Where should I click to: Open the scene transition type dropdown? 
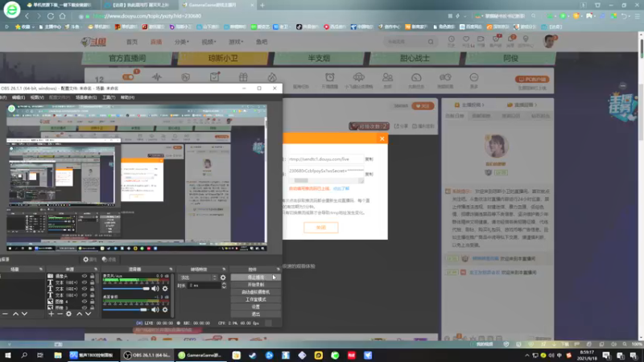[x=198, y=278]
